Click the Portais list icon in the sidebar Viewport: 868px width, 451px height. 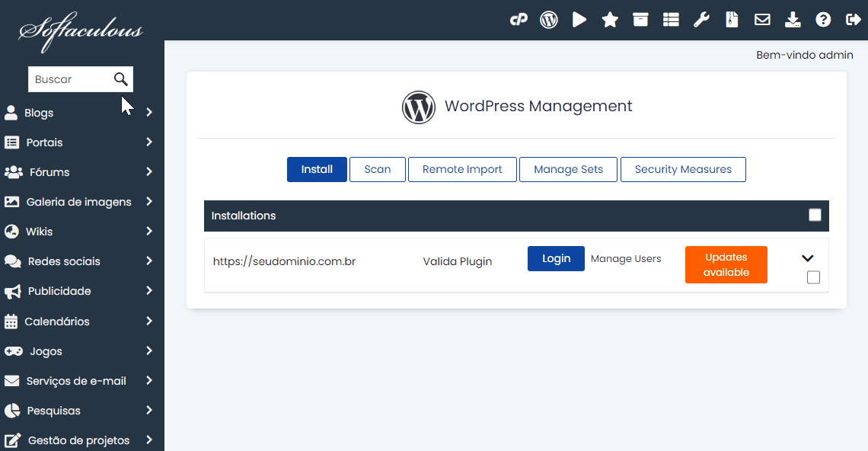point(11,142)
